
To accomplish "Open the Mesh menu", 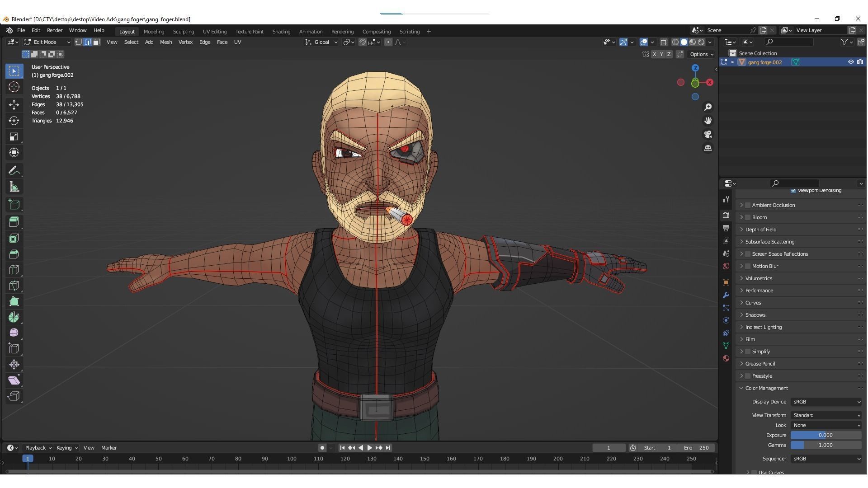I will [x=165, y=42].
